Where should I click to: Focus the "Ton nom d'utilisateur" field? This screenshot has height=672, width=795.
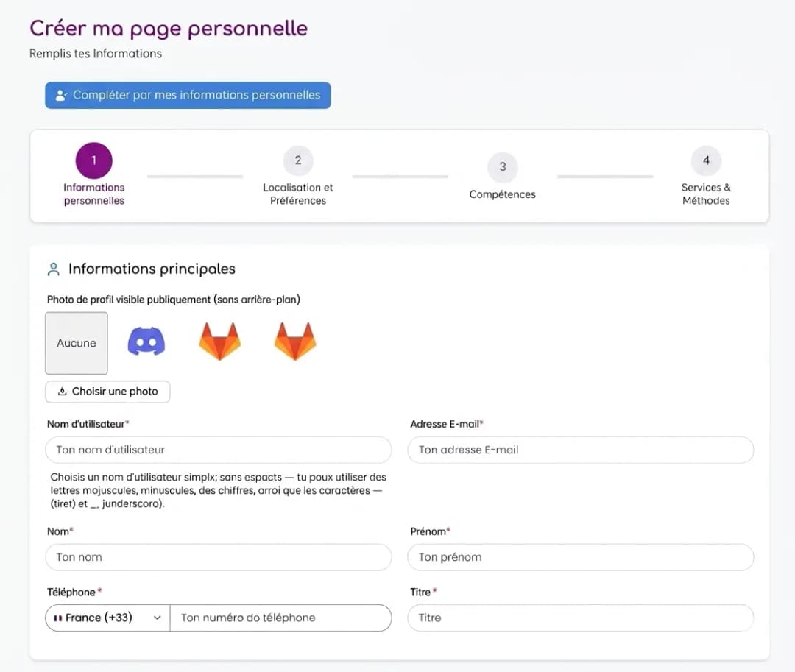tap(219, 450)
